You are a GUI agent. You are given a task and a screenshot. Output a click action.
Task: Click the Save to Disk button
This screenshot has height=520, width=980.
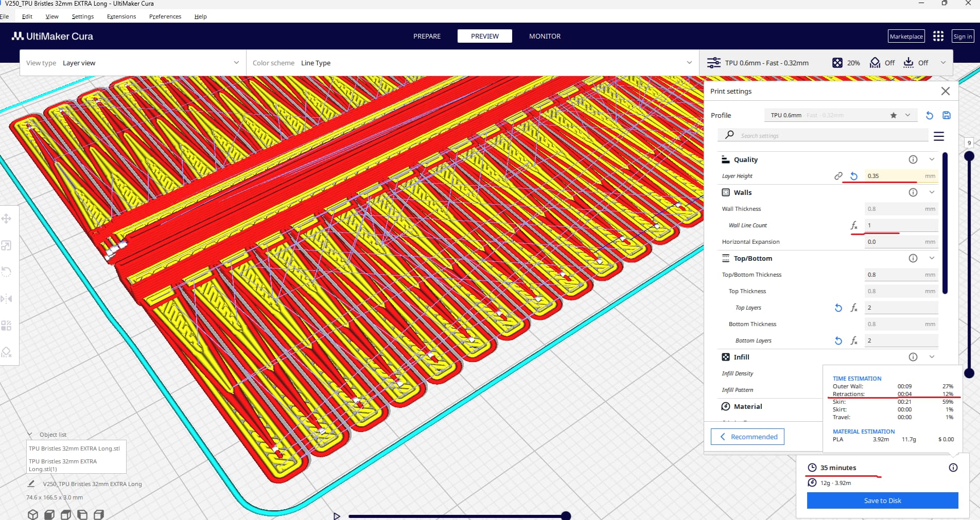pyautogui.click(x=882, y=500)
